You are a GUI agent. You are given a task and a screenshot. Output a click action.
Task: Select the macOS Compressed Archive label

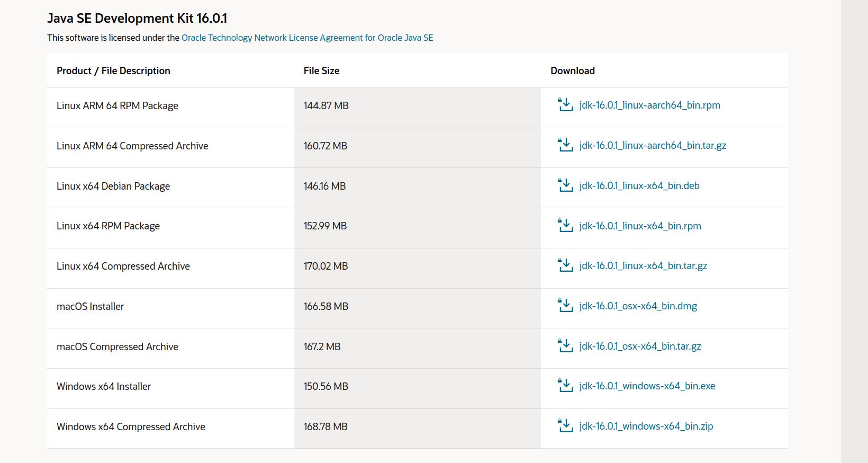117,346
